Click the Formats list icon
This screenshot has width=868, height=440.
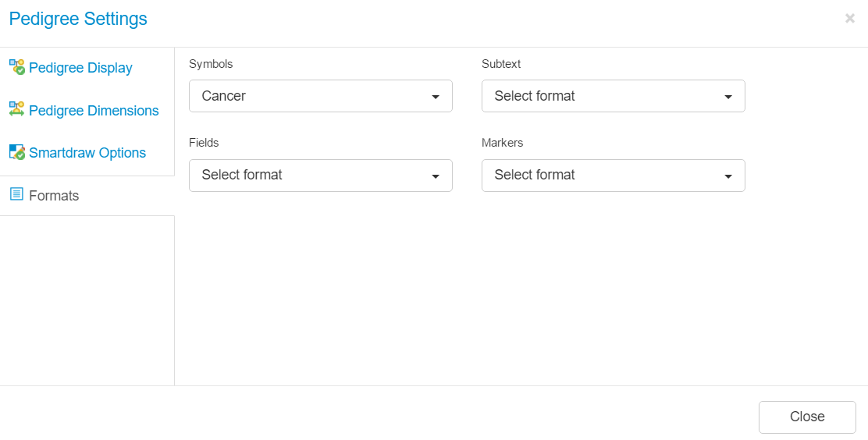tap(17, 194)
